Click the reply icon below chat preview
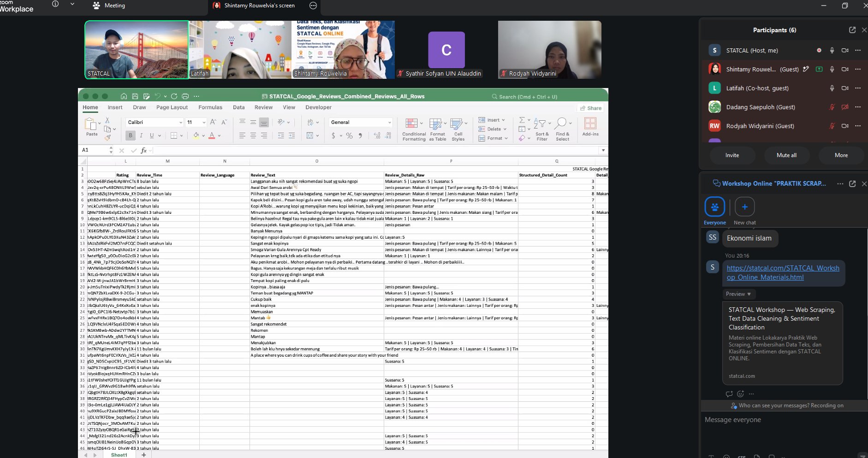Viewport: 868px width, 458px height. coord(729,393)
